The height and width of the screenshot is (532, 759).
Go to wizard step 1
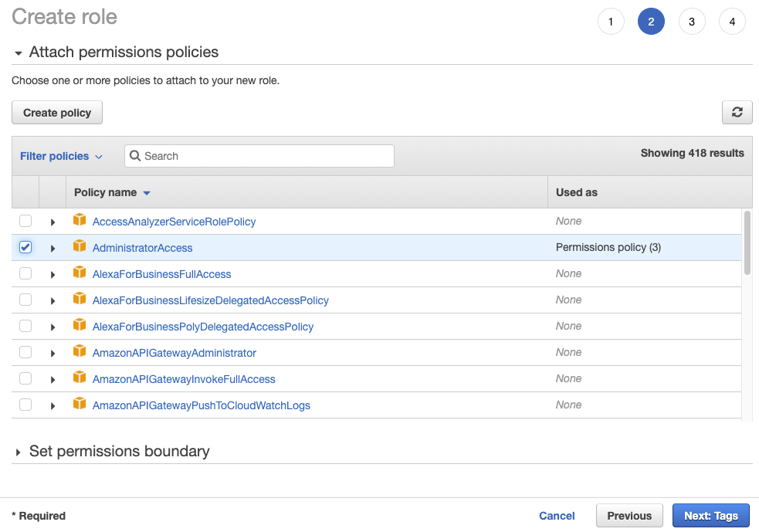pyautogui.click(x=611, y=22)
